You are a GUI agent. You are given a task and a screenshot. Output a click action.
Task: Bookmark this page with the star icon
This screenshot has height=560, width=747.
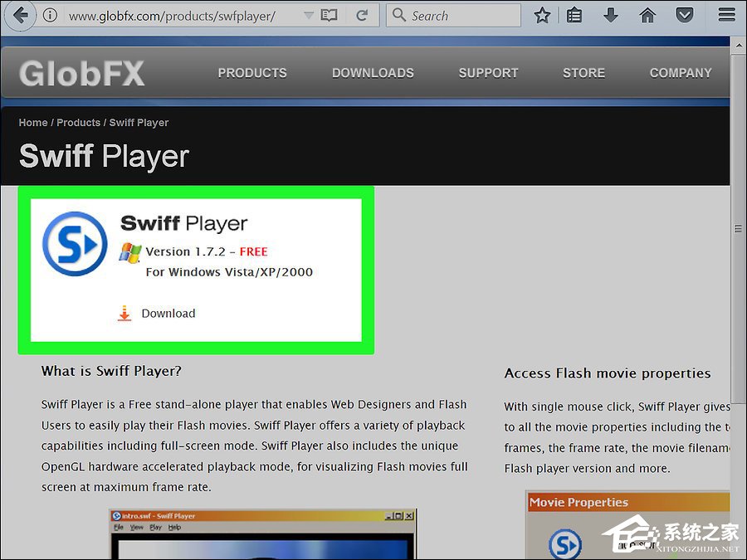point(542,16)
